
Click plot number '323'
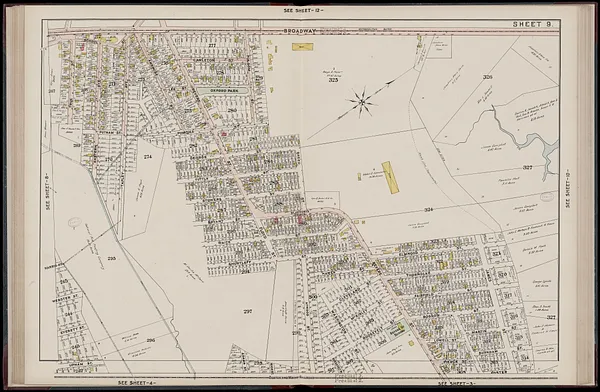333,80
